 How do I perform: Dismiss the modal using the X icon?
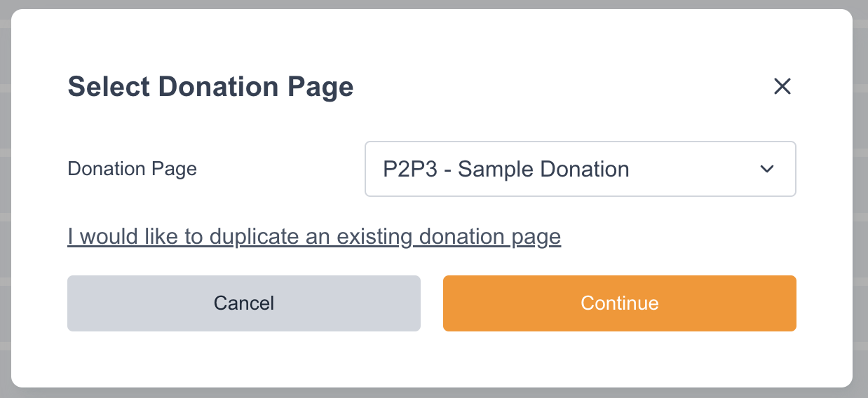click(x=782, y=86)
